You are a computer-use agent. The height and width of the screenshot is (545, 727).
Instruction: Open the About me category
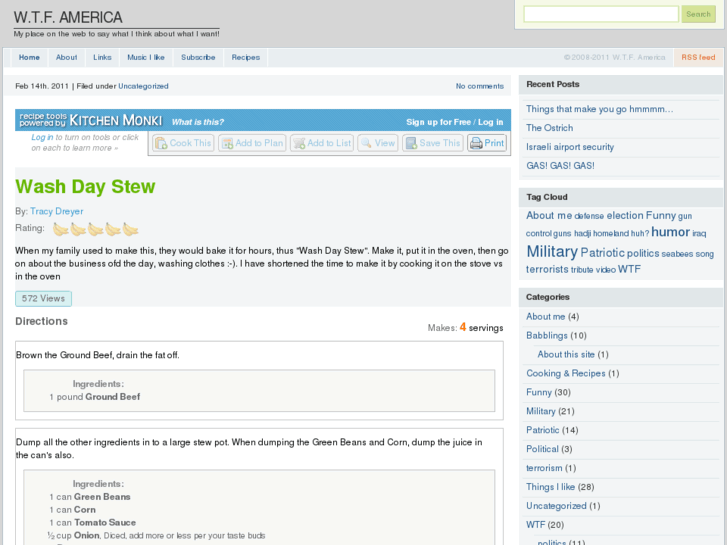(x=545, y=317)
